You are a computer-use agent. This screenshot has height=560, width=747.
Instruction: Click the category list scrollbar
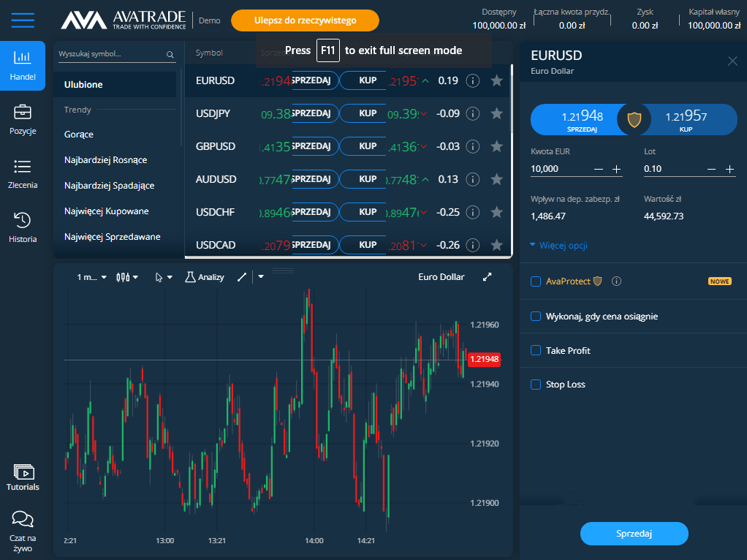[181, 107]
